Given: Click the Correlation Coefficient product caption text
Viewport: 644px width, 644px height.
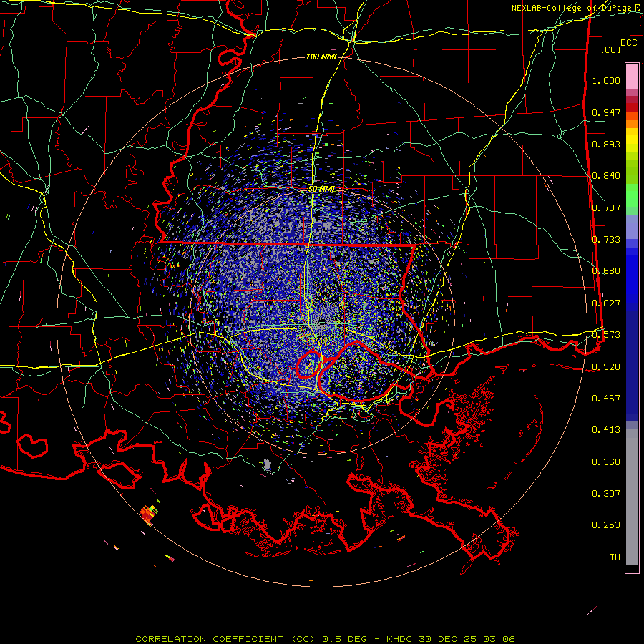Looking at the screenshot, I should click(325, 639).
